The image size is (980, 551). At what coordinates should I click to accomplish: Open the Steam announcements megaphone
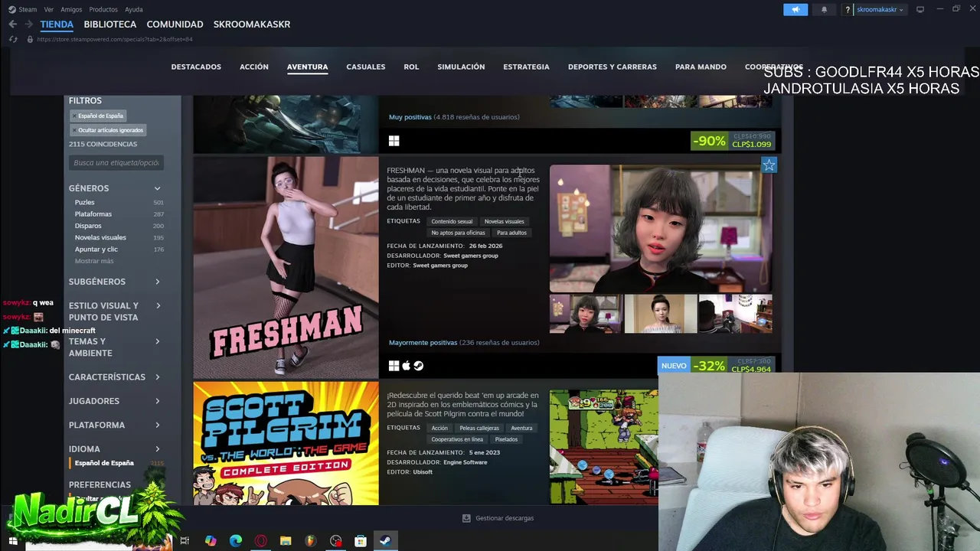(795, 9)
